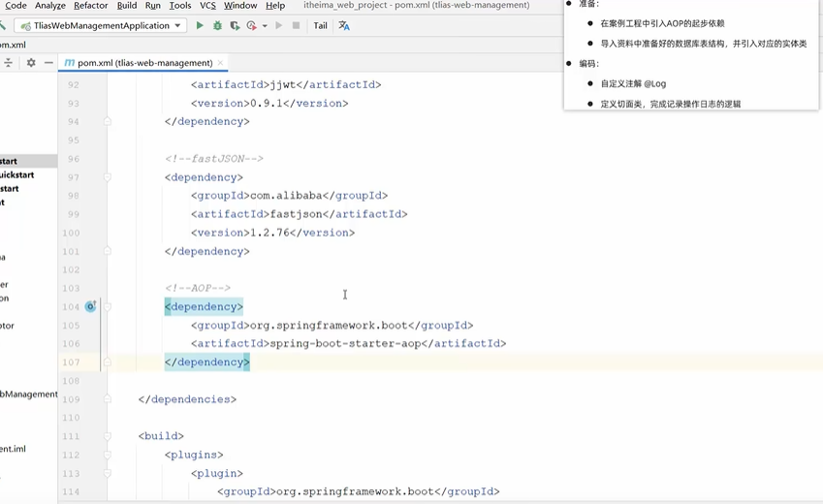
Task: Collapse fastjson dependency fold at line 97
Action: pos(107,177)
